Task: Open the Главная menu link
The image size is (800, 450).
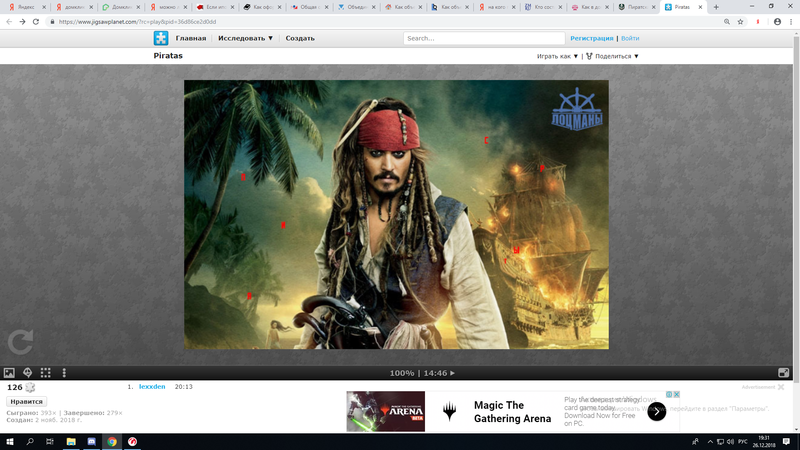Action: 191,38
